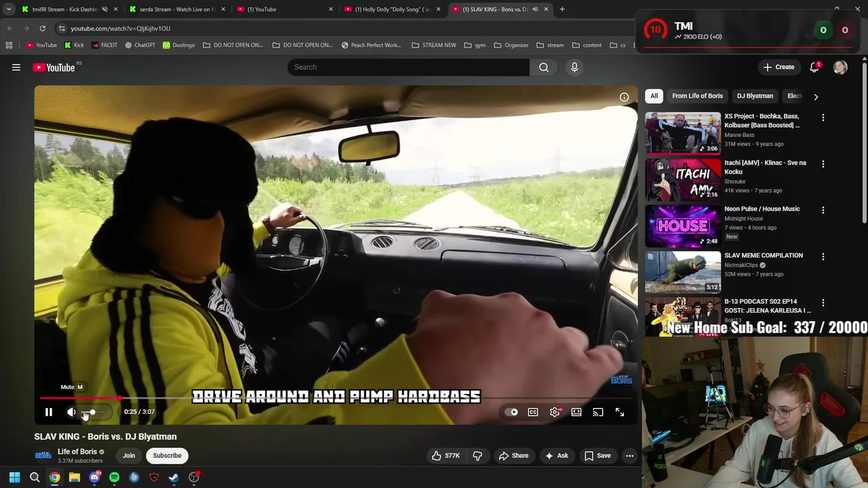Open the Duolingo bookmark
868x488 pixels.
(x=178, y=45)
